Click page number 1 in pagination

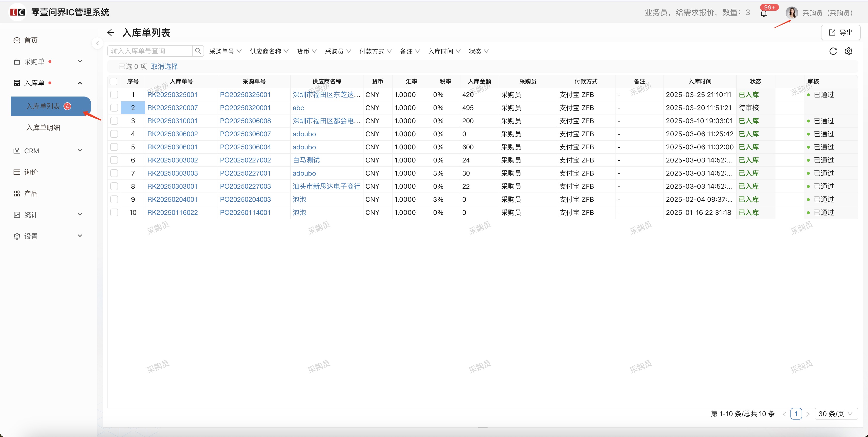(796, 414)
